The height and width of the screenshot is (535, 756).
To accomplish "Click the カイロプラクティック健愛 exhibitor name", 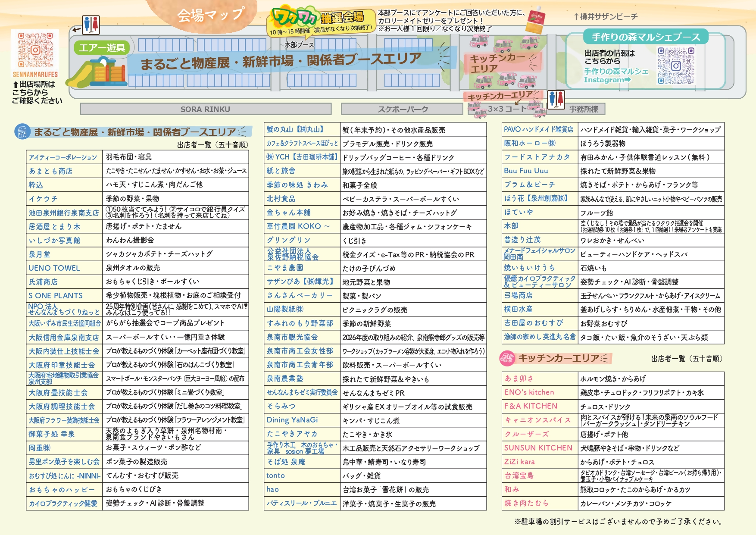I will click(x=63, y=504).
